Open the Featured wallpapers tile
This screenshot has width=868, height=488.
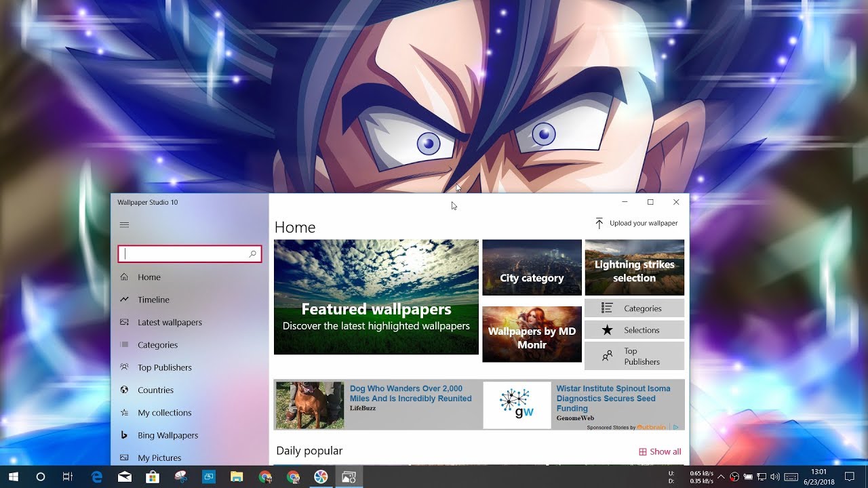click(376, 297)
